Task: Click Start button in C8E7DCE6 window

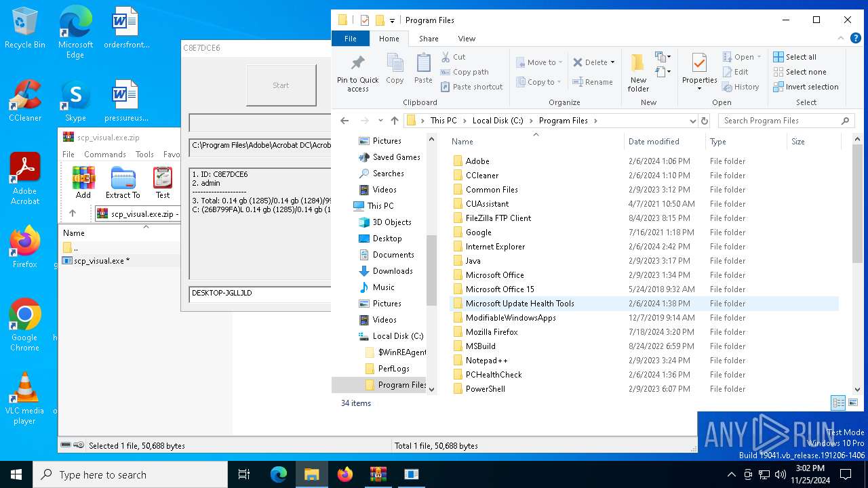Action: point(281,85)
